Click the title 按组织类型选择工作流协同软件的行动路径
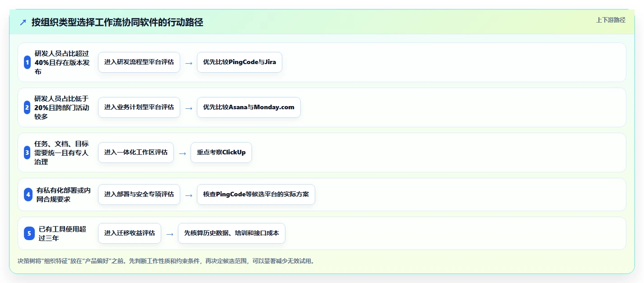 coord(117,23)
